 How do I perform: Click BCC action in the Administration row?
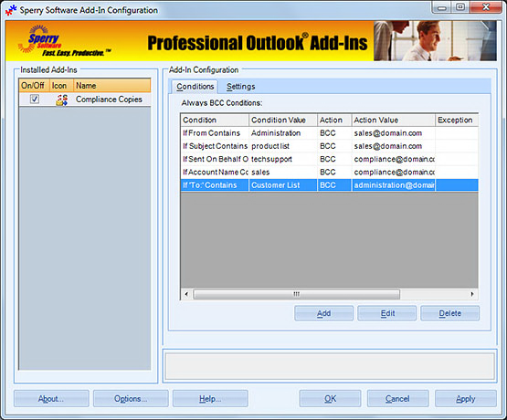coord(334,133)
